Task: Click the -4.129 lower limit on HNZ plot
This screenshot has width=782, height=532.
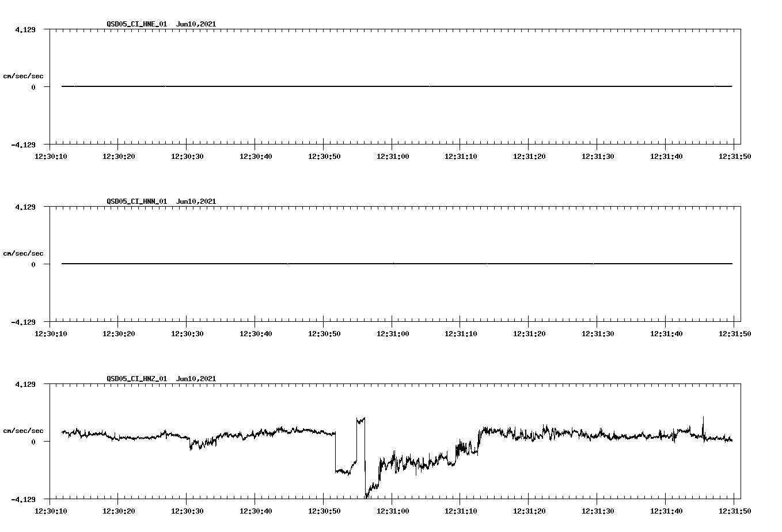Action: click(23, 499)
